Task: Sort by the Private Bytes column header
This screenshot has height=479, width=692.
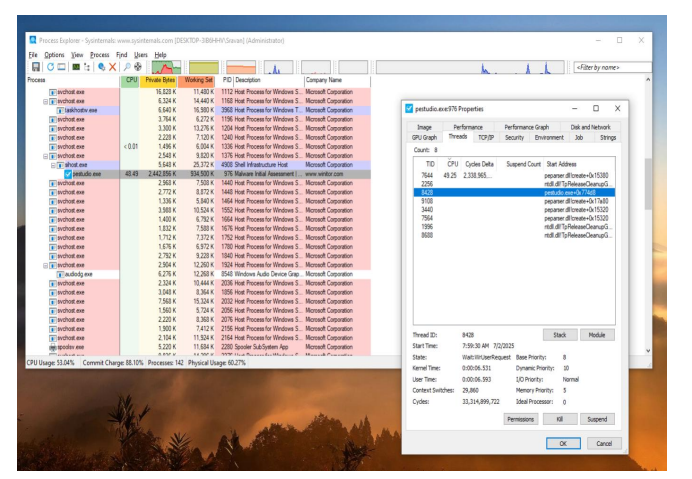Action: click(160, 80)
